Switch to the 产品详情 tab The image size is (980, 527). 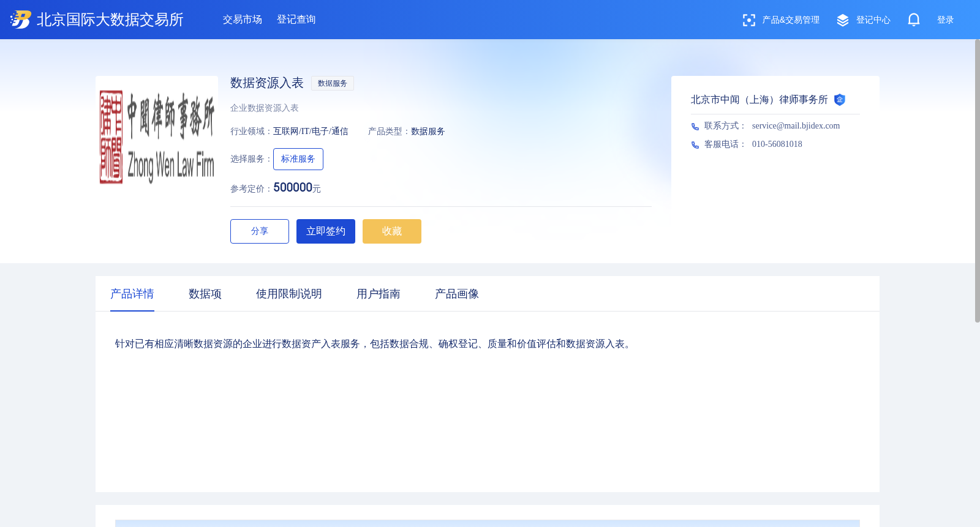click(132, 294)
